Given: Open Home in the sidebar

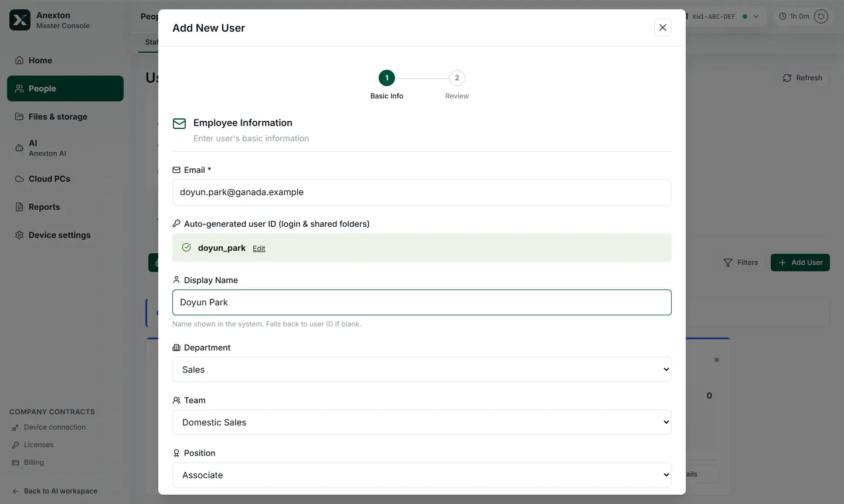Looking at the screenshot, I should (x=65, y=60).
